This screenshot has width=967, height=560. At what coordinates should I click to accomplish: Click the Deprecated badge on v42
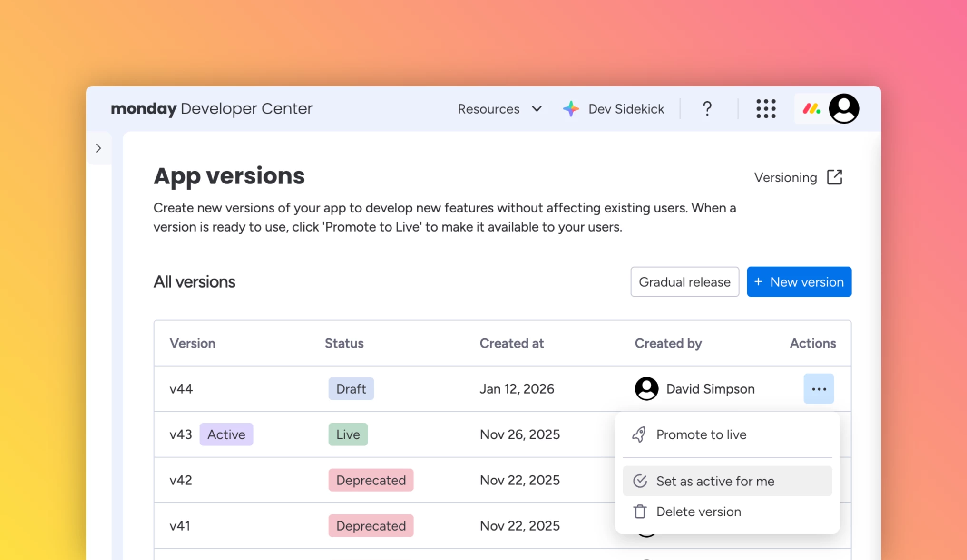(371, 480)
